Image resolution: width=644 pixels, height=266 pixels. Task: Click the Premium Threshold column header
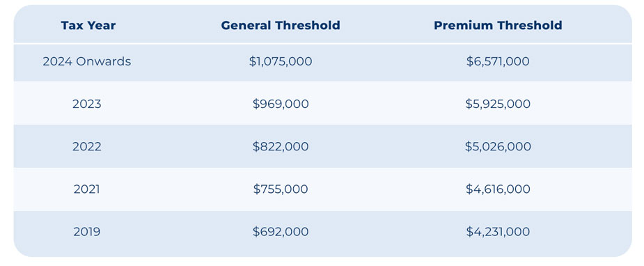[498, 26]
